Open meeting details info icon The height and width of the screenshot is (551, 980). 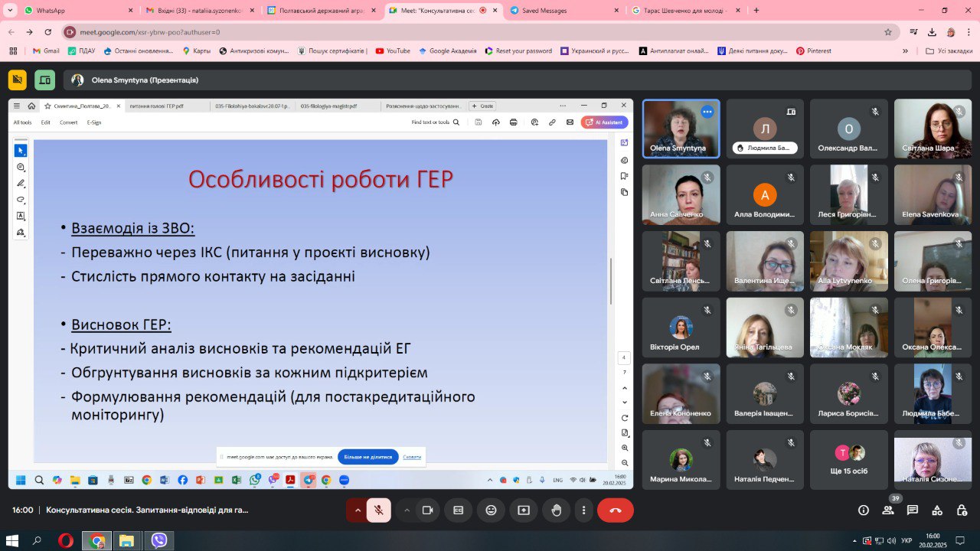pos(864,510)
